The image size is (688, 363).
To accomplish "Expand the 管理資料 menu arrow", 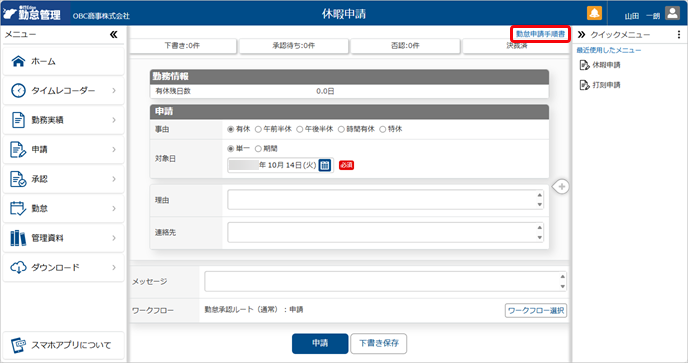I will click(x=114, y=238).
